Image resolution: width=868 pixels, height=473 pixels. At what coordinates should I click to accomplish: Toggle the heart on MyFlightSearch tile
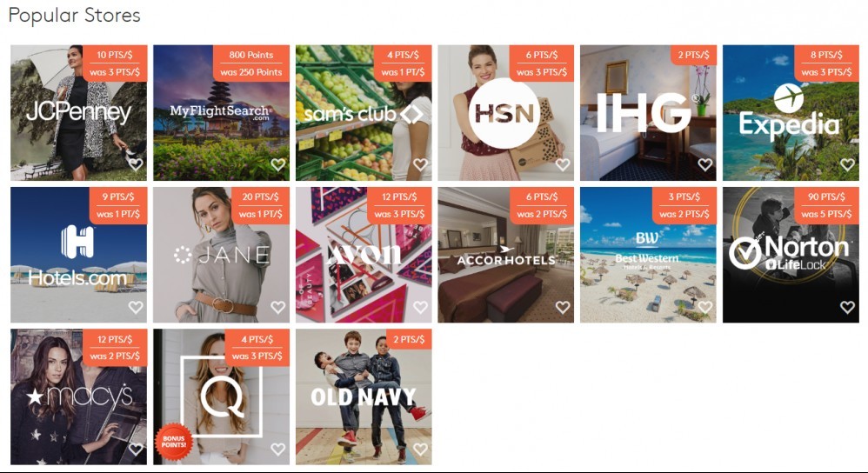(x=278, y=164)
